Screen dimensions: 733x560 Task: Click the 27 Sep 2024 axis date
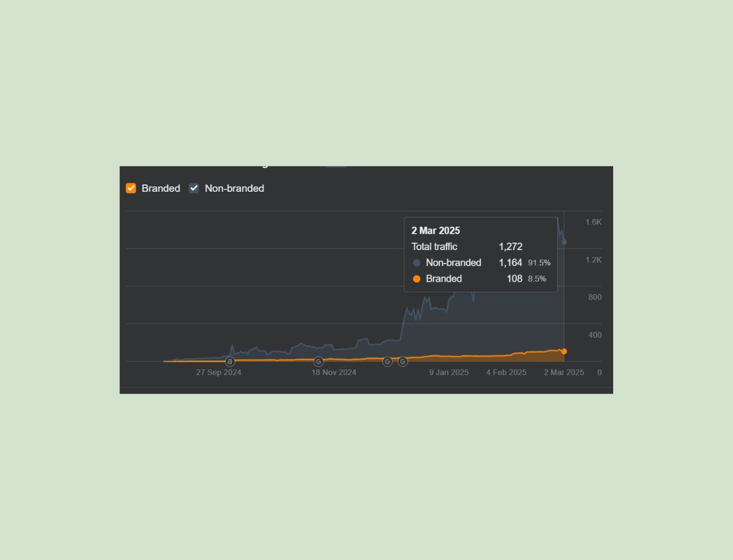click(218, 372)
